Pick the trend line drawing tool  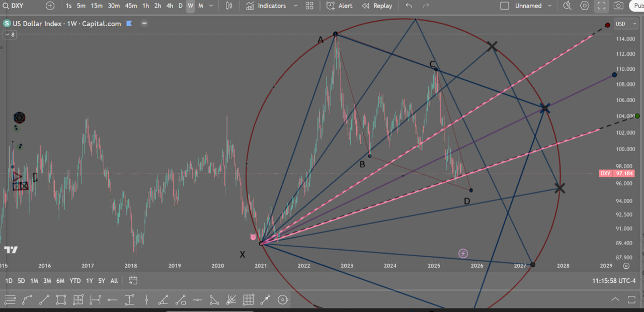44,300
